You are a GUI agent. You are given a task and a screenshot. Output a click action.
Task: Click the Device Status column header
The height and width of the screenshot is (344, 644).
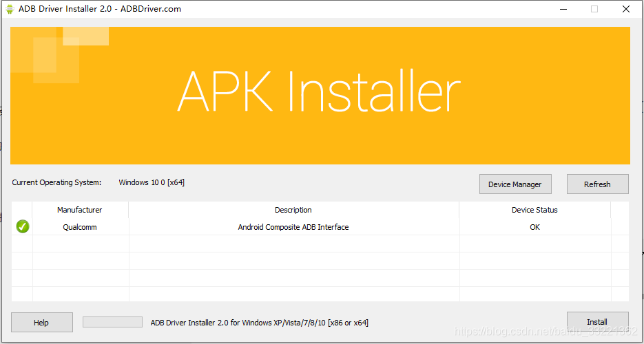pos(534,210)
